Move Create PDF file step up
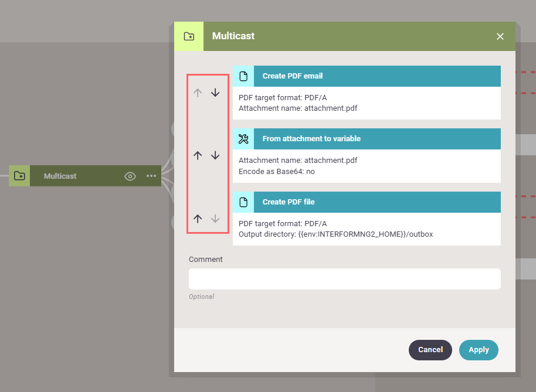This screenshot has height=392, width=536. pos(198,219)
